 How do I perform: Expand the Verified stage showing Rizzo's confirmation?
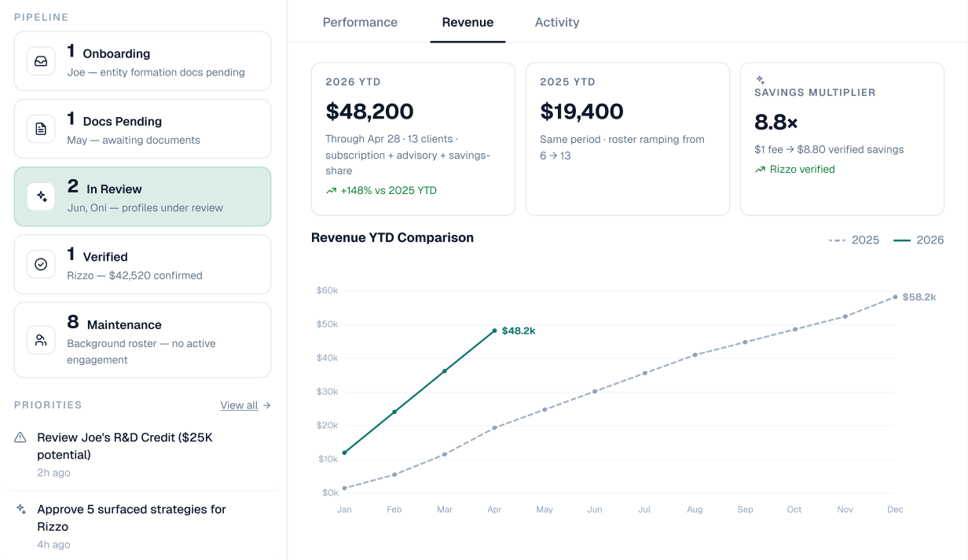click(142, 264)
